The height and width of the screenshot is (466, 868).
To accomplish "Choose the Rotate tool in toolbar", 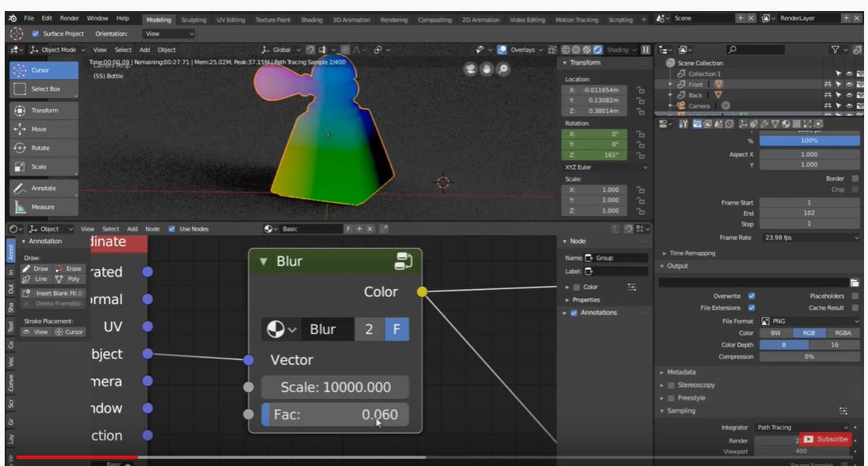I will click(x=43, y=148).
